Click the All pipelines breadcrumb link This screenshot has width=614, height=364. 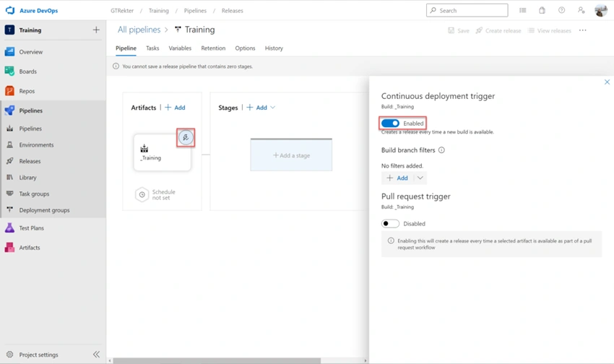click(x=139, y=30)
